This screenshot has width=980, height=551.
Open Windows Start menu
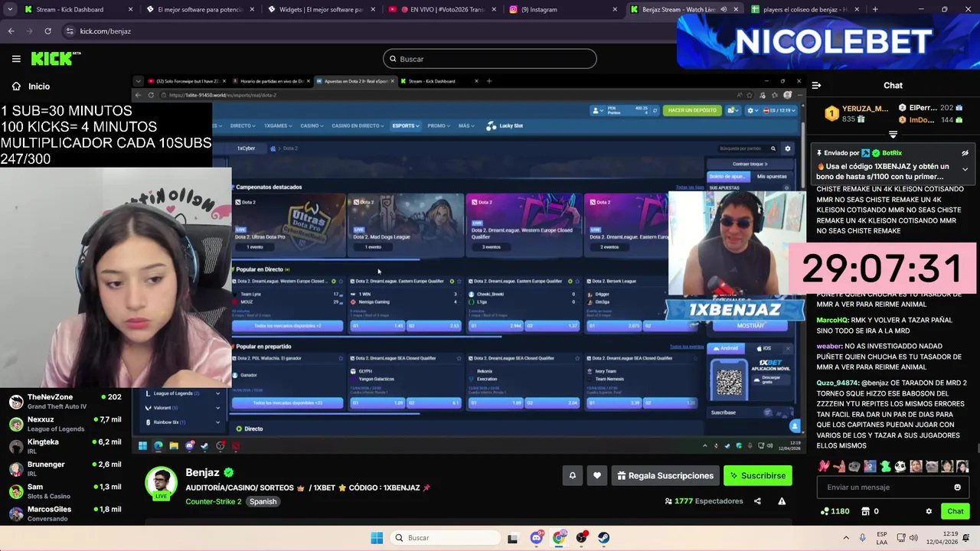pyautogui.click(x=377, y=538)
